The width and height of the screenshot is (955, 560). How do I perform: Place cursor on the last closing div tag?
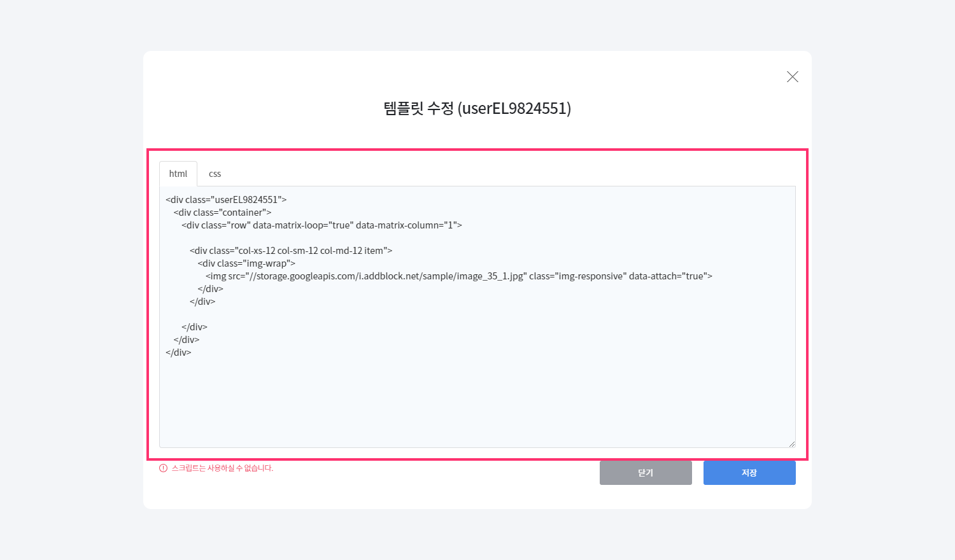pyautogui.click(x=178, y=353)
